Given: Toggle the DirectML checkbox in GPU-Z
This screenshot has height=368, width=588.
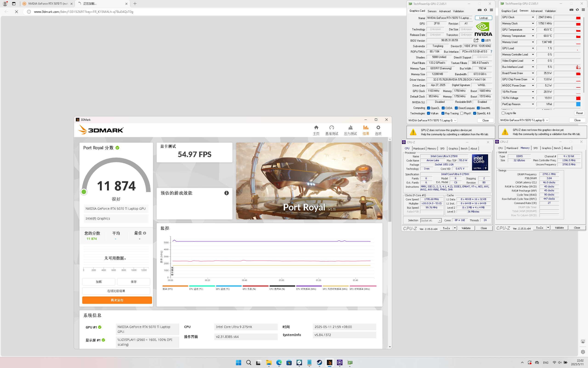Looking at the screenshot, I should point(478,108).
